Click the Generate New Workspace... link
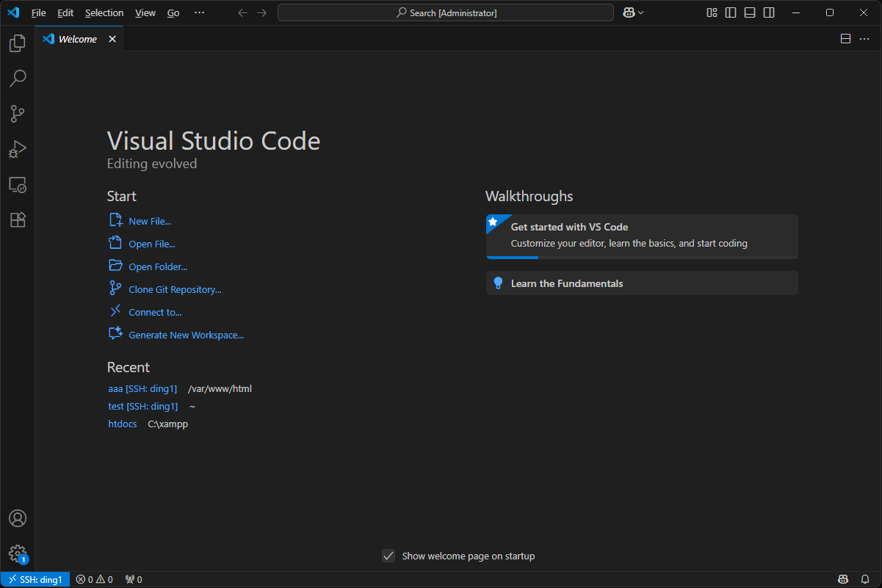The height and width of the screenshot is (588, 882). pyautogui.click(x=186, y=335)
